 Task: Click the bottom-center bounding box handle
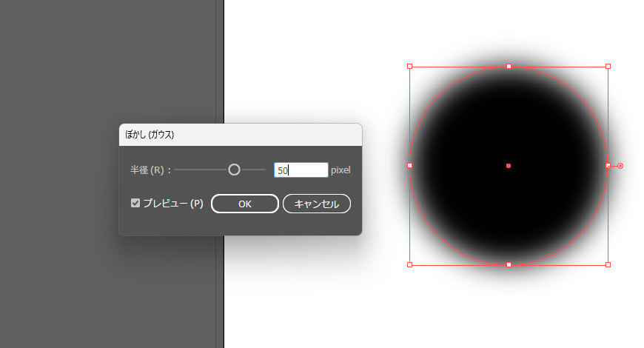[509, 264]
